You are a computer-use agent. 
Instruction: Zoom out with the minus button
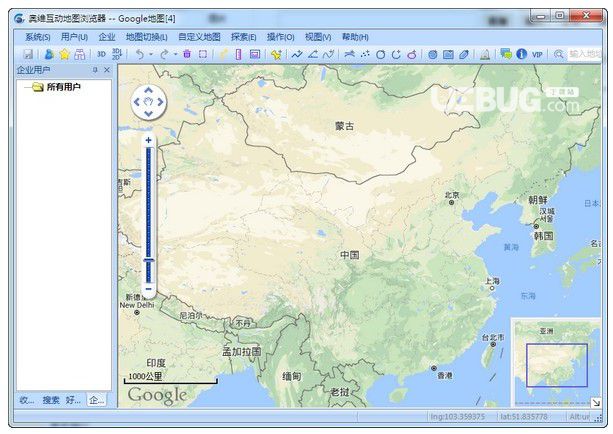pyautogui.click(x=148, y=289)
